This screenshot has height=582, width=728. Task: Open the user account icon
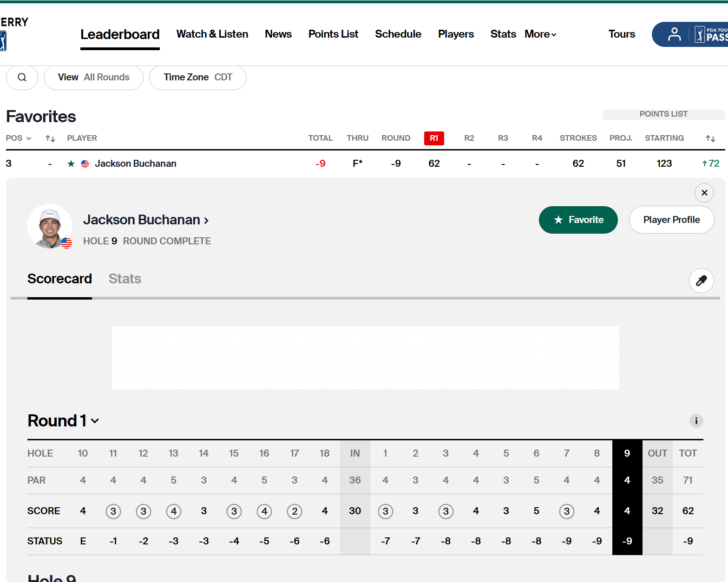tap(674, 34)
